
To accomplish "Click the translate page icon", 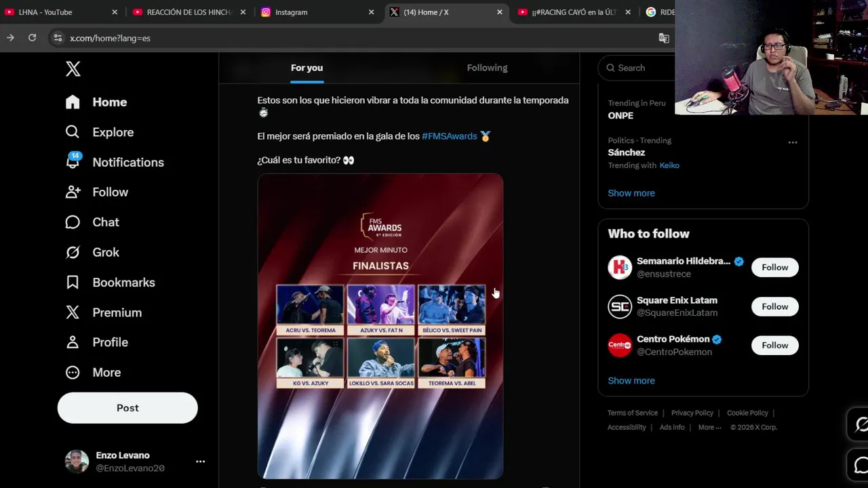I will click(x=664, y=38).
